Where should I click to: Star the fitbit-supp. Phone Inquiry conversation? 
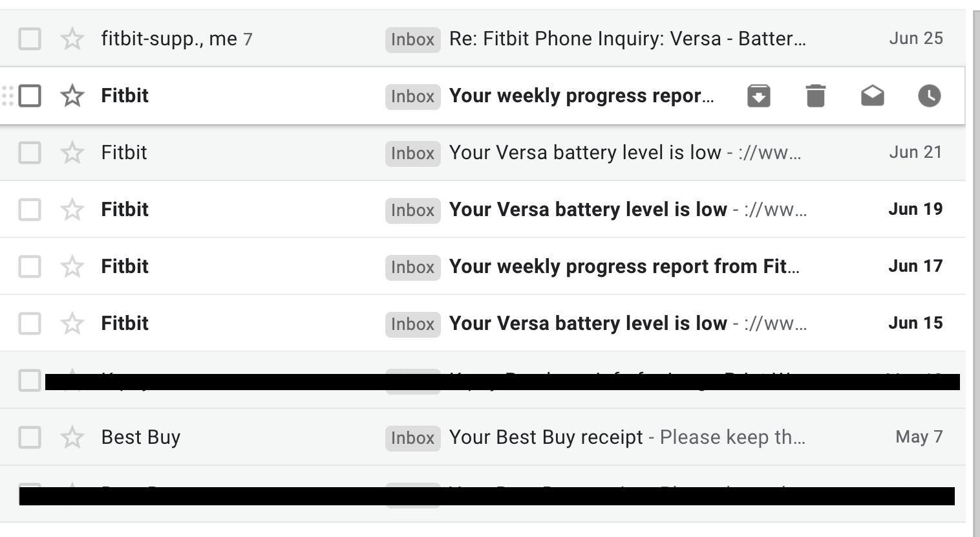coord(72,39)
